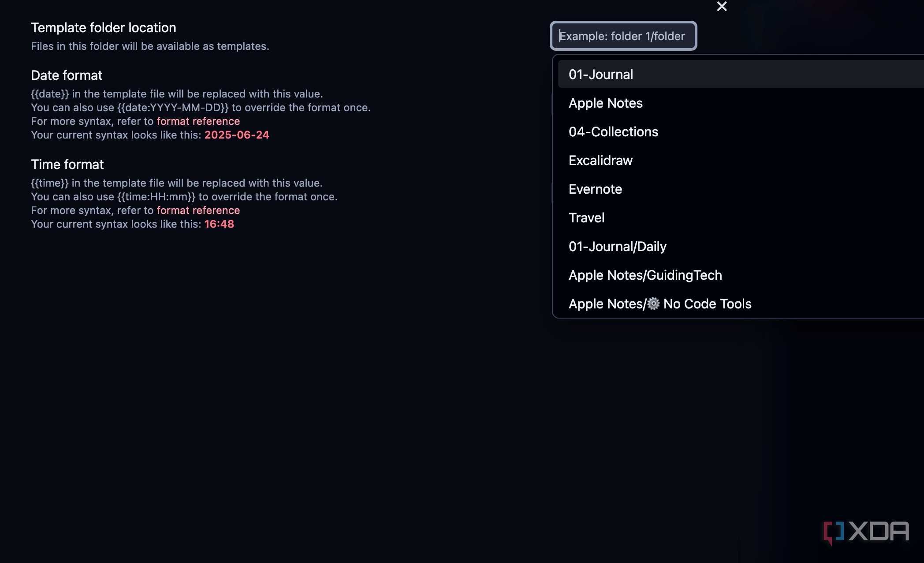Click the Template folder location heading
Viewport: 924px width, 563px height.
point(104,28)
